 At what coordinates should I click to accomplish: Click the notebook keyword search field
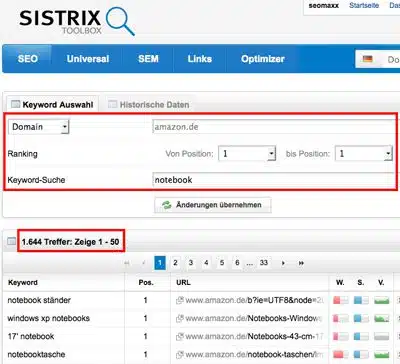coord(274,180)
